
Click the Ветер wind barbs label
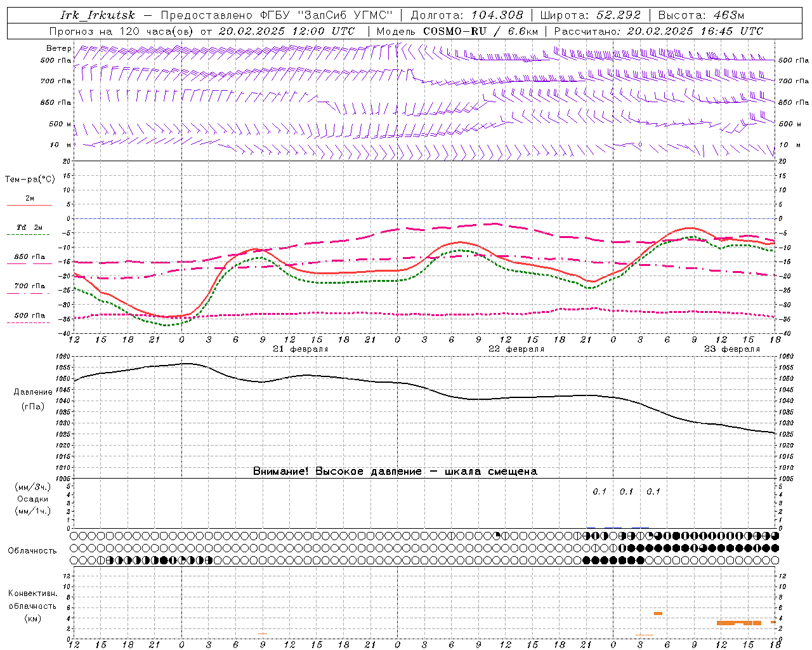pyautogui.click(x=58, y=48)
